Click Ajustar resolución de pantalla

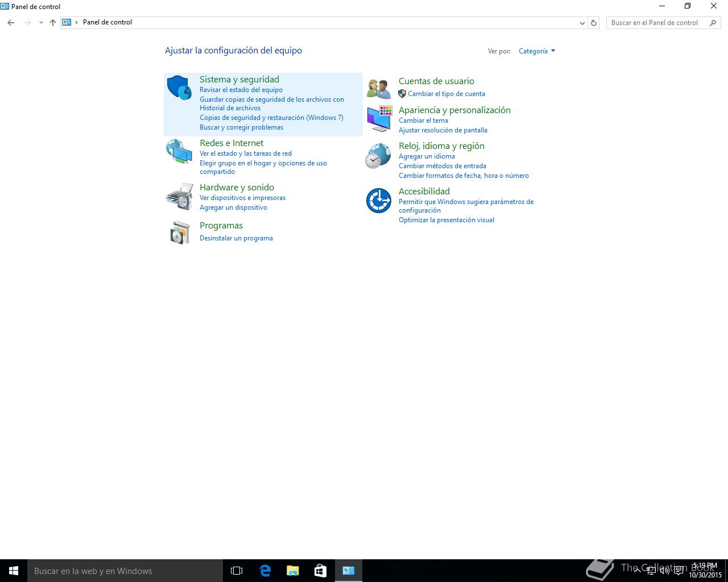click(x=443, y=130)
